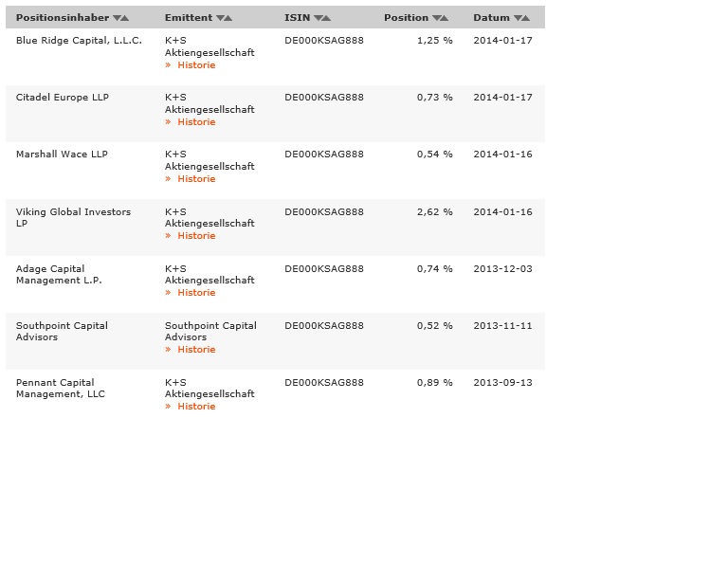The image size is (728, 582).
Task: Click K+S Aktiengesellschaft in Marshall Wace row
Action: point(209,160)
